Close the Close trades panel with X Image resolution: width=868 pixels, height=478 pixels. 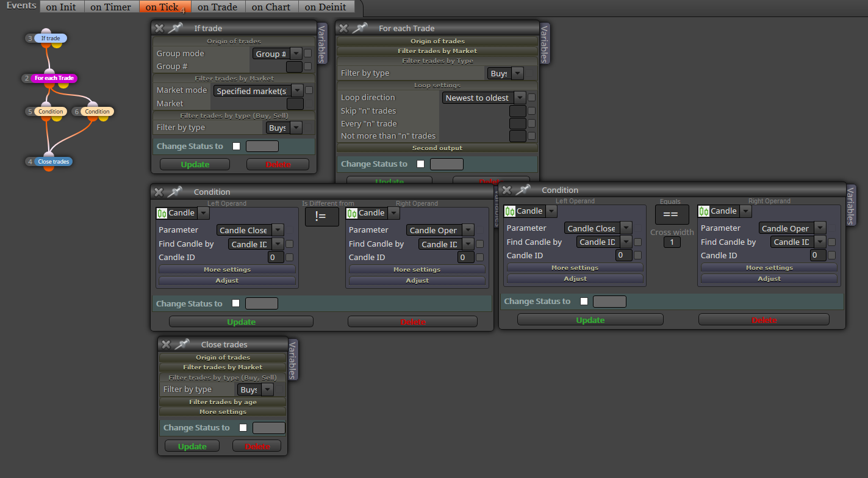[166, 344]
